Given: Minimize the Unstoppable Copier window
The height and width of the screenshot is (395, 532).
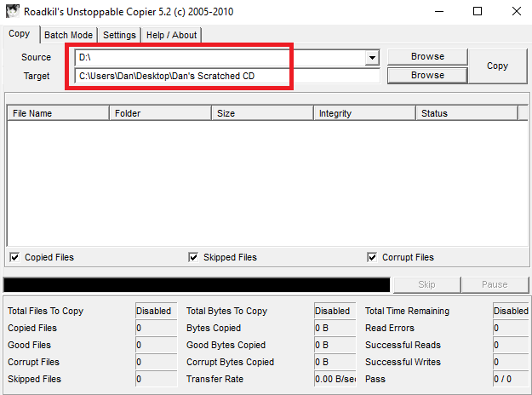Looking at the screenshot, I should [439, 12].
